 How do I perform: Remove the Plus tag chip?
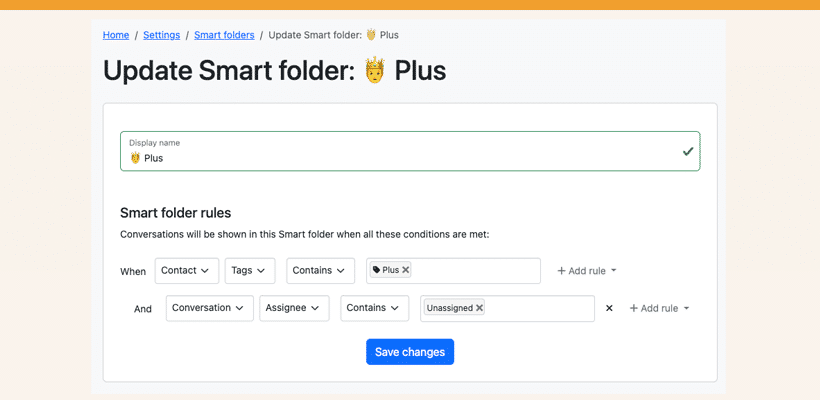pos(405,270)
